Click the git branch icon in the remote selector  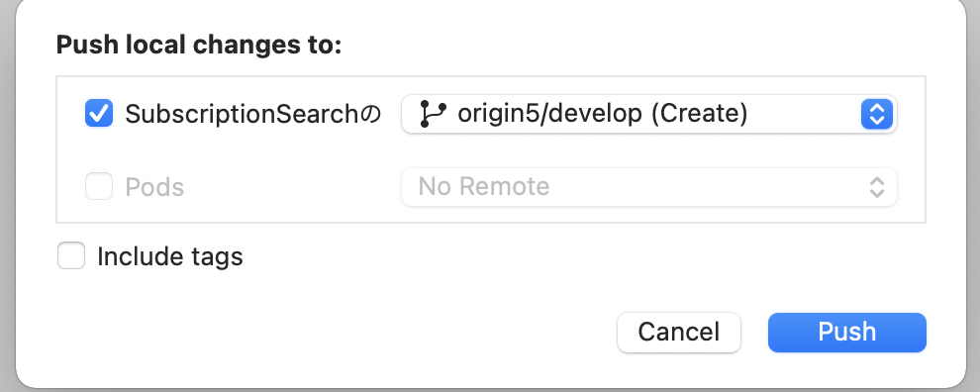(x=433, y=114)
